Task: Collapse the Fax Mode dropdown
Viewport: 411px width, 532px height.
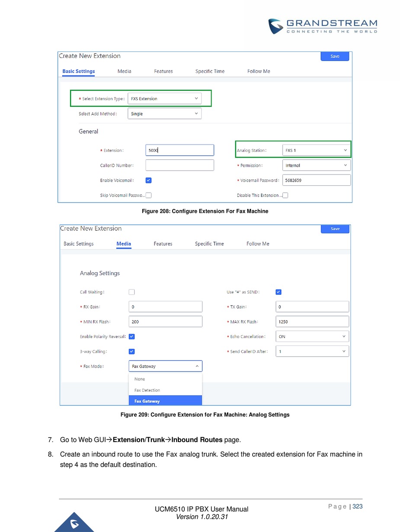Action: [166, 366]
